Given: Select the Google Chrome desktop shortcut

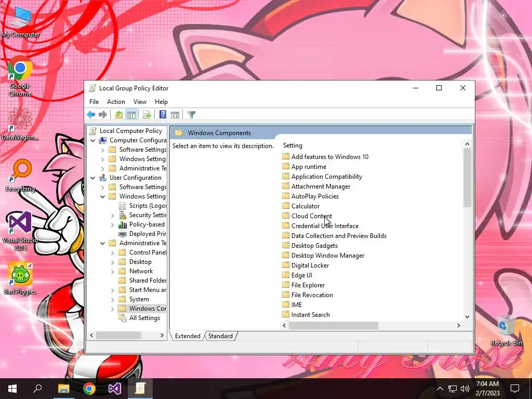Looking at the screenshot, I should (x=20, y=76).
